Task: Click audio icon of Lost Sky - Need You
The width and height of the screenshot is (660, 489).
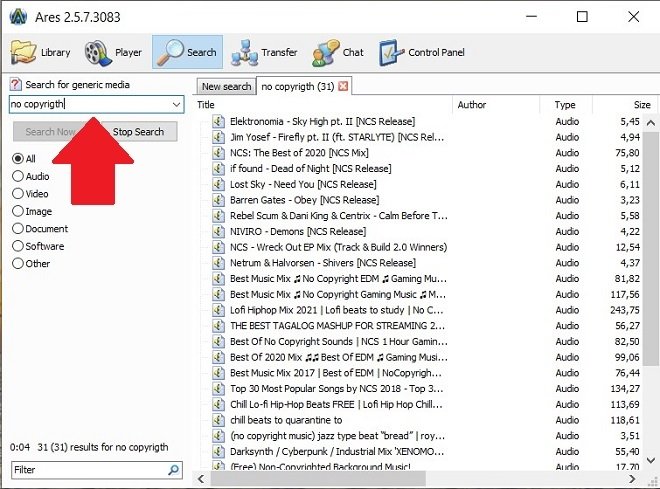Action: click(218, 184)
